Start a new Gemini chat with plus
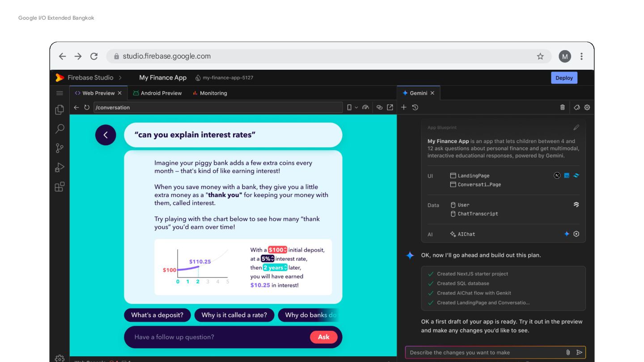 click(x=404, y=107)
